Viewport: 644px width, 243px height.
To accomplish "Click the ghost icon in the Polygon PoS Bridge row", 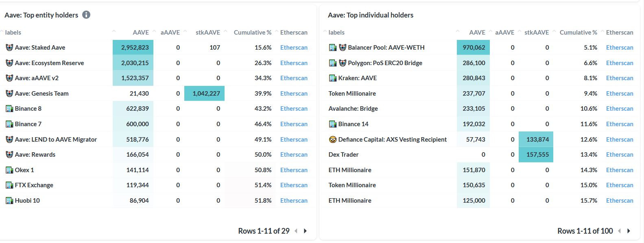I will coord(342,63).
